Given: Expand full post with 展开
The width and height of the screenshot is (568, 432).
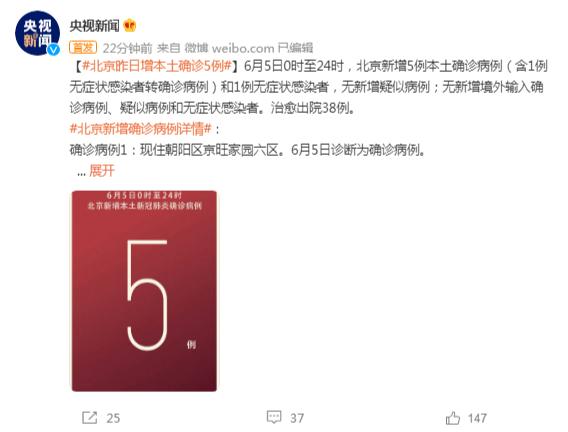Looking at the screenshot, I should coord(102,171).
